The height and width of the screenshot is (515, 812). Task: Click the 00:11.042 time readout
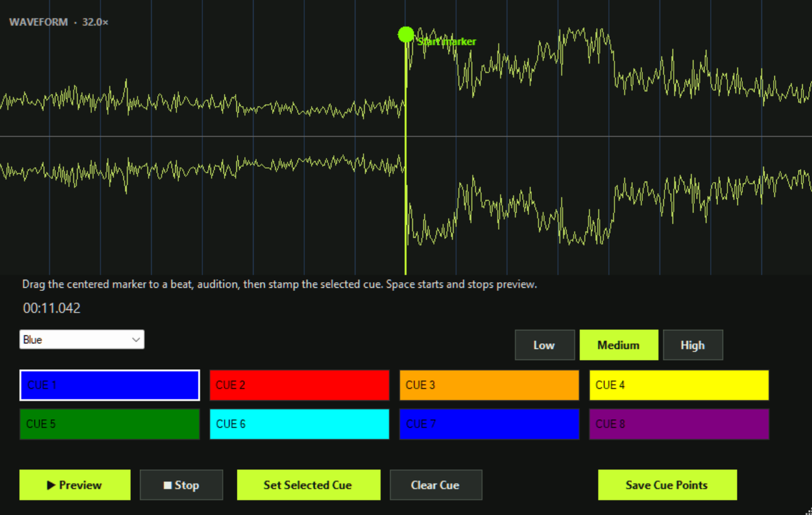tap(52, 308)
